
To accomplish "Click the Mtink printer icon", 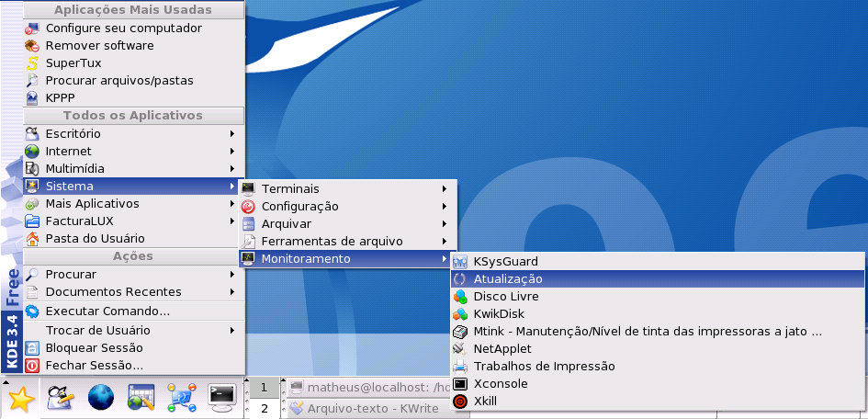I will 460,332.
